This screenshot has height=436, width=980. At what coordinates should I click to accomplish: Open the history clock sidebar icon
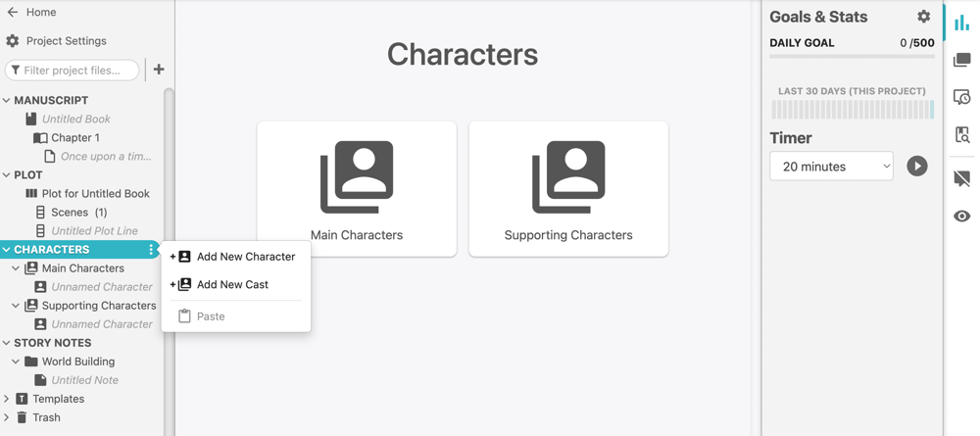(x=962, y=97)
